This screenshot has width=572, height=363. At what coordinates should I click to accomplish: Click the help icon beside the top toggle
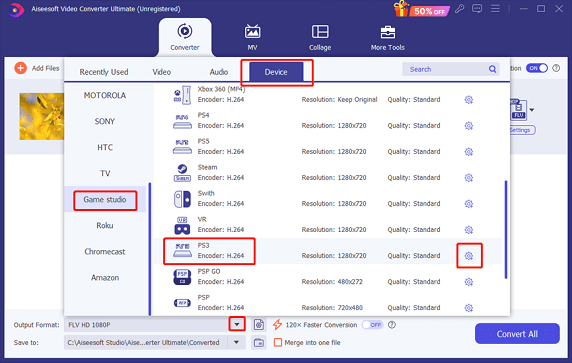556,68
